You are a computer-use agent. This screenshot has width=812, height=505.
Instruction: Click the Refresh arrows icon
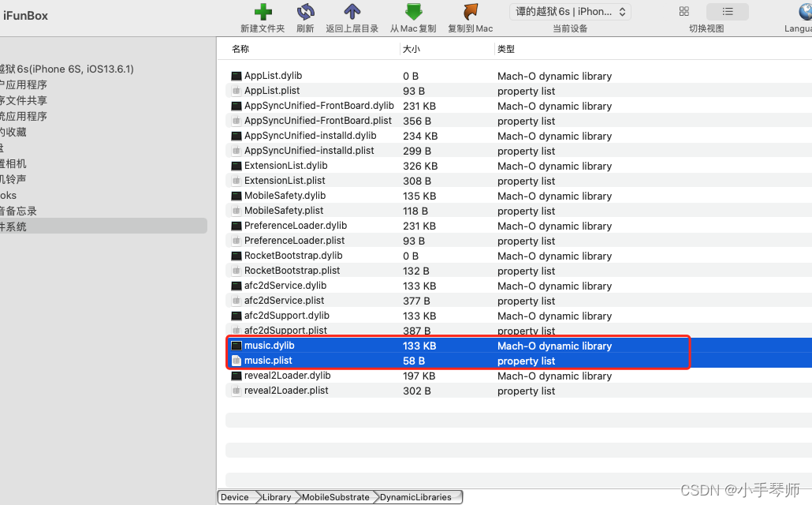click(306, 11)
